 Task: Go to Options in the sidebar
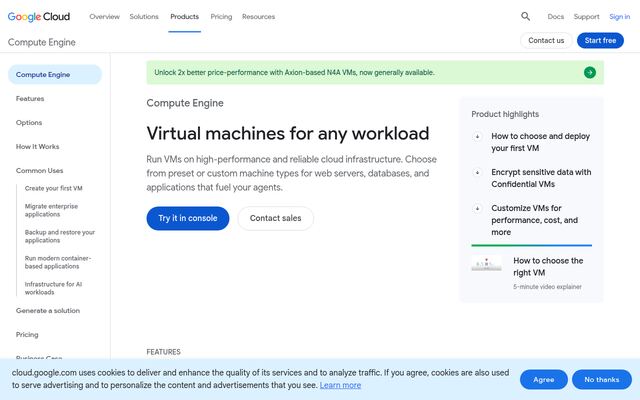(29, 123)
